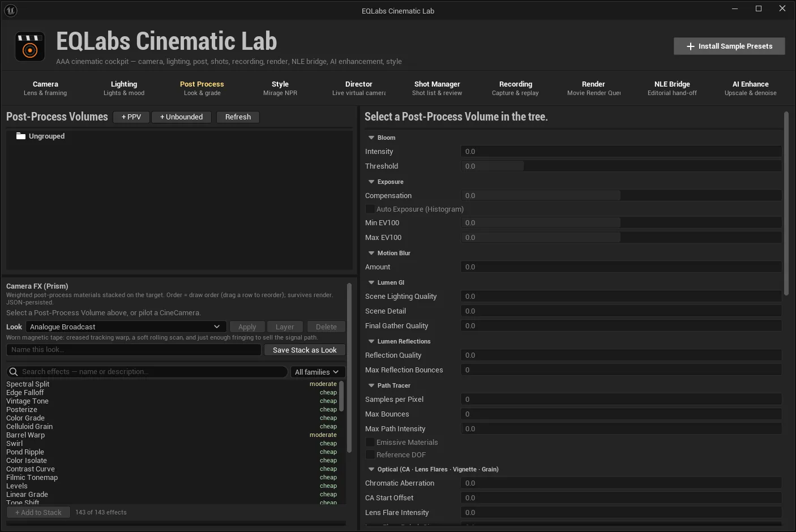Viewport: 796px width, 532px height.
Task: Click the EQLabs clapperboard app icon
Action: point(29,46)
